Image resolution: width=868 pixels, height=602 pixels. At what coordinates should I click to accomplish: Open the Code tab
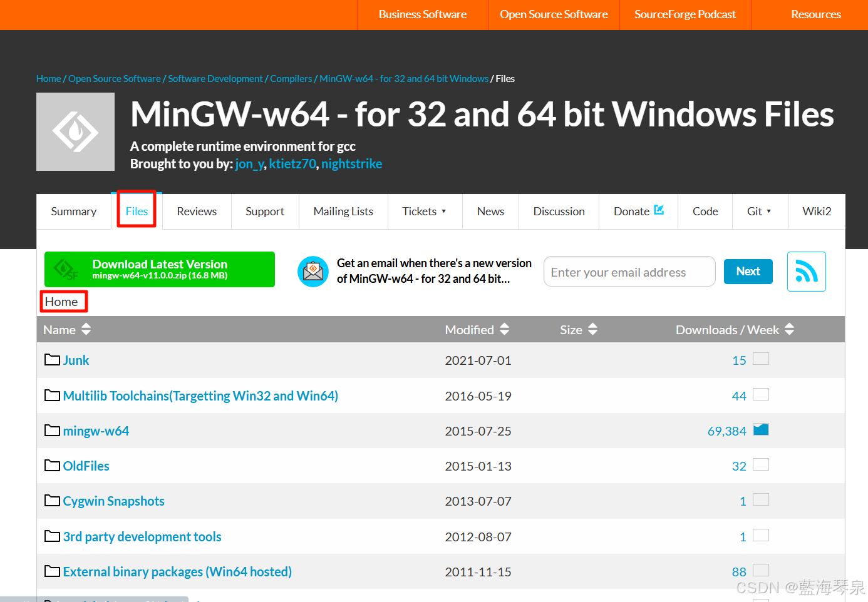point(705,212)
